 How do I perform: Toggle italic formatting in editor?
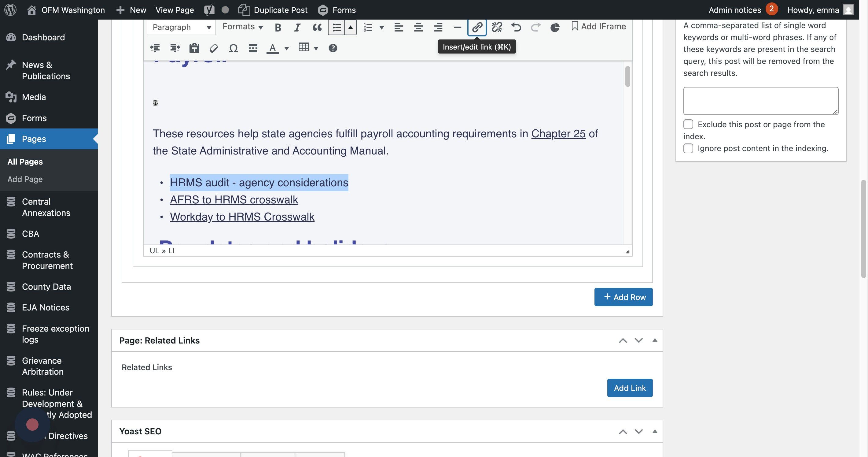pyautogui.click(x=297, y=27)
